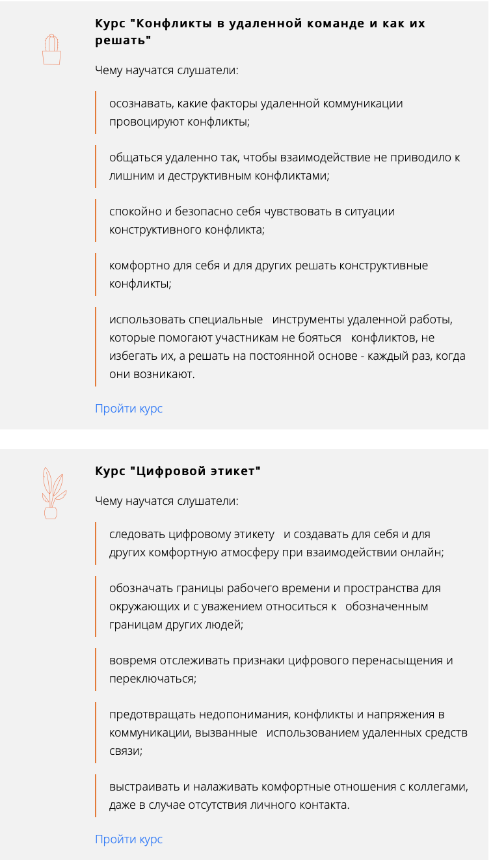Click "Пройти курс" under the conflicts course
Viewport: 493px width, 868px height.
point(129,408)
